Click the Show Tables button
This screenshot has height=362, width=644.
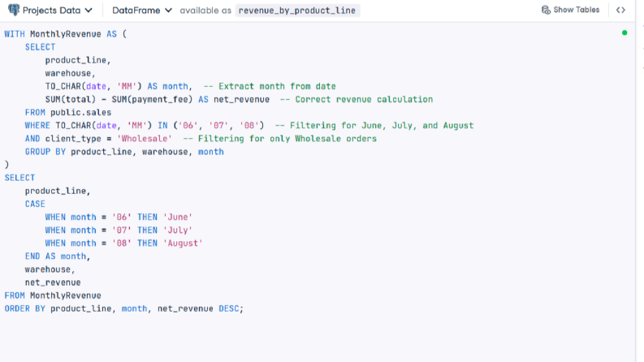[570, 10]
